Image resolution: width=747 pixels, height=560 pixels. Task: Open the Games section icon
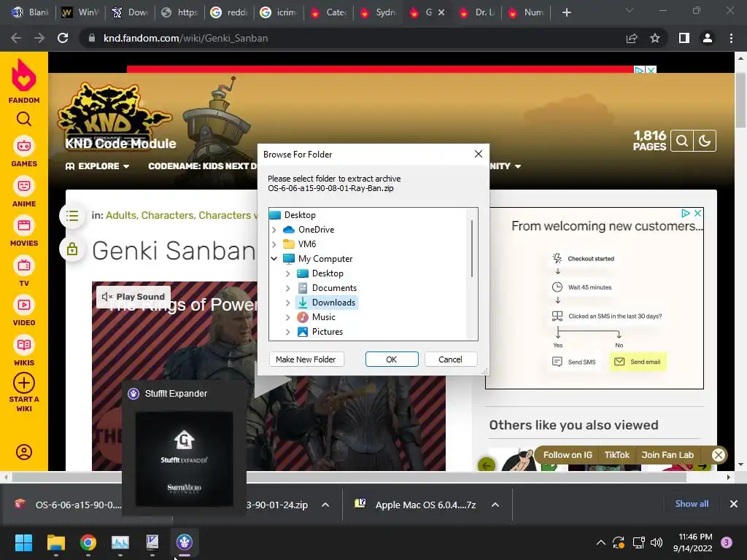(24, 146)
